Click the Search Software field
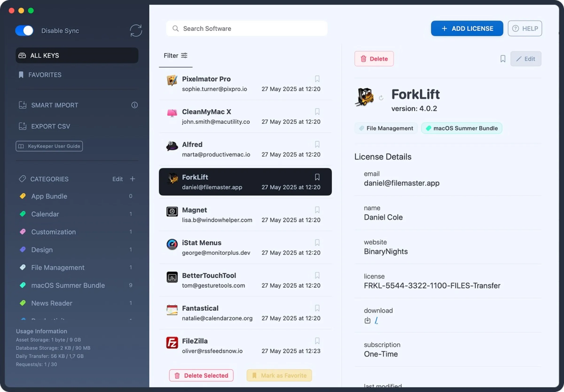Screen dimensions: 564x392 247,29
